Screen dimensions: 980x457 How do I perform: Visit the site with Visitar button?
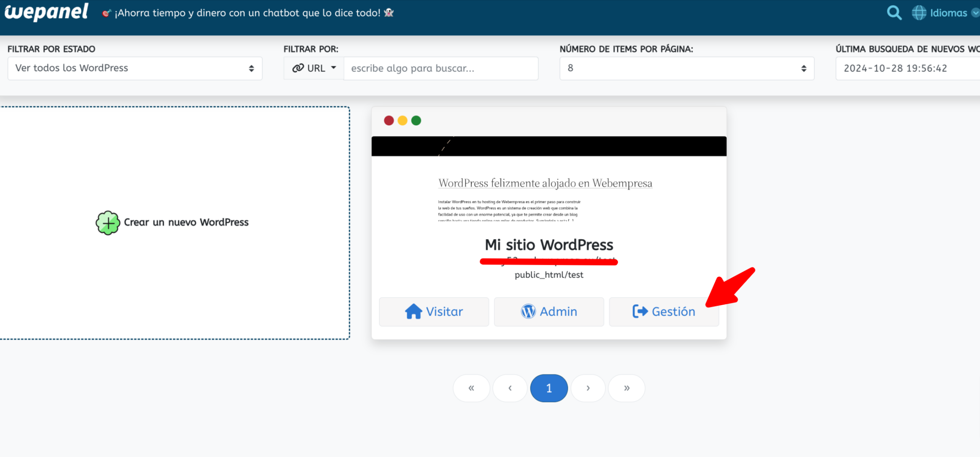[434, 312]
